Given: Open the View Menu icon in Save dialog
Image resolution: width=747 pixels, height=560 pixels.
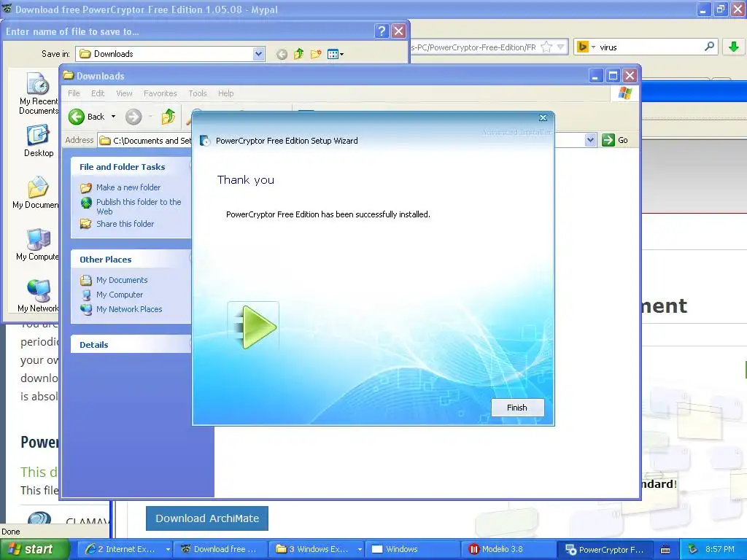Looking at the screenshot, I should point(336,54).
